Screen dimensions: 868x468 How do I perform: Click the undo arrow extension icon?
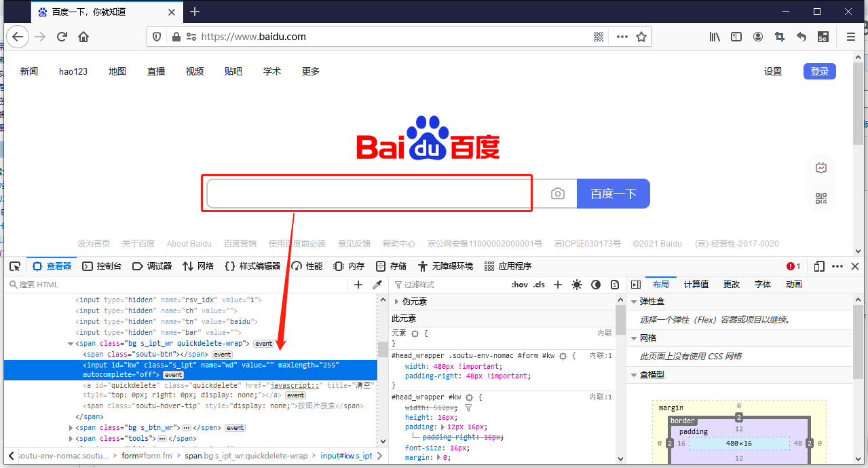(801, 37)
